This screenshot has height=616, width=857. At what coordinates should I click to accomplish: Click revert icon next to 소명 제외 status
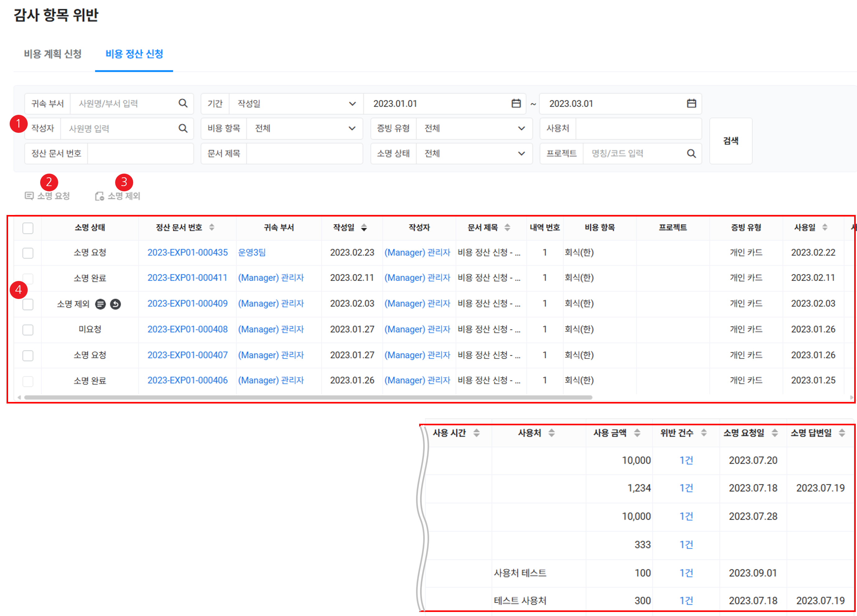116,304
